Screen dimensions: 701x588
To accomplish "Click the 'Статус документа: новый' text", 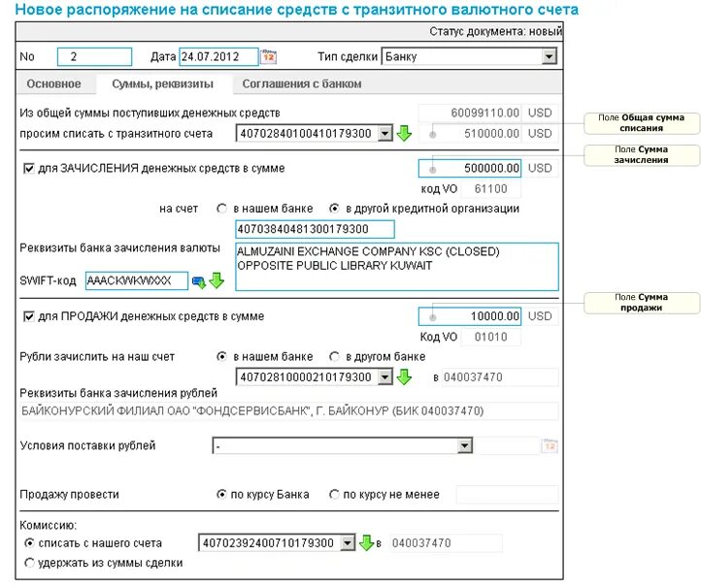I will (x=495, y=32).
